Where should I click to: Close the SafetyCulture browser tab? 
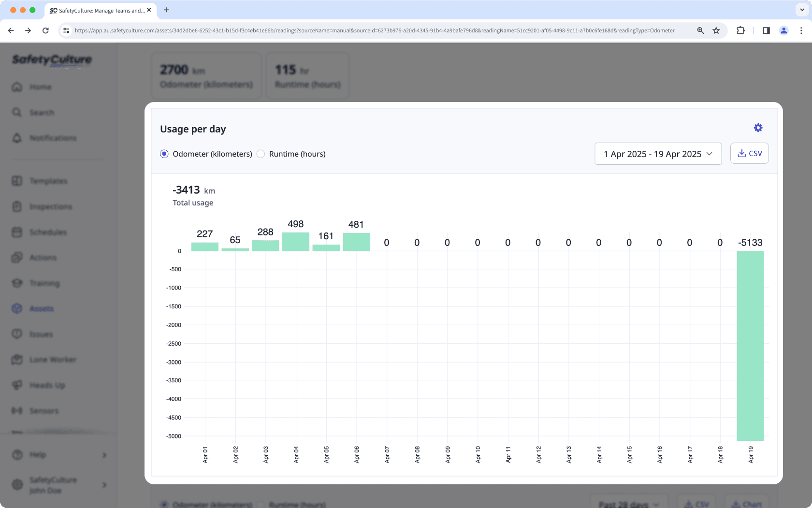(149, 10)
